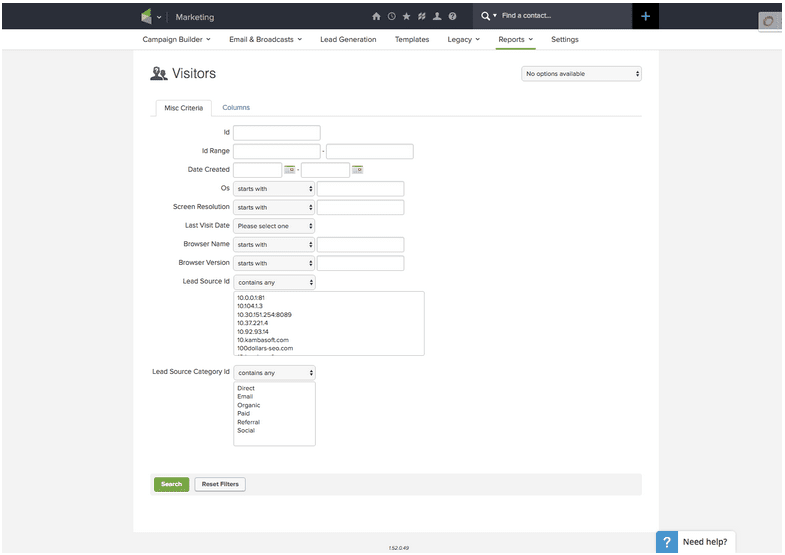The width and height of the screenshot is (785, 555).
Task: Open the Last Visit Date dropdown
Action: (275, 226)
